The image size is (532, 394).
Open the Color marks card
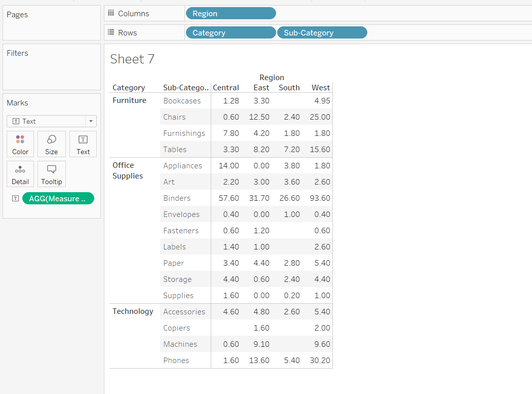click(x=20, y=144)
